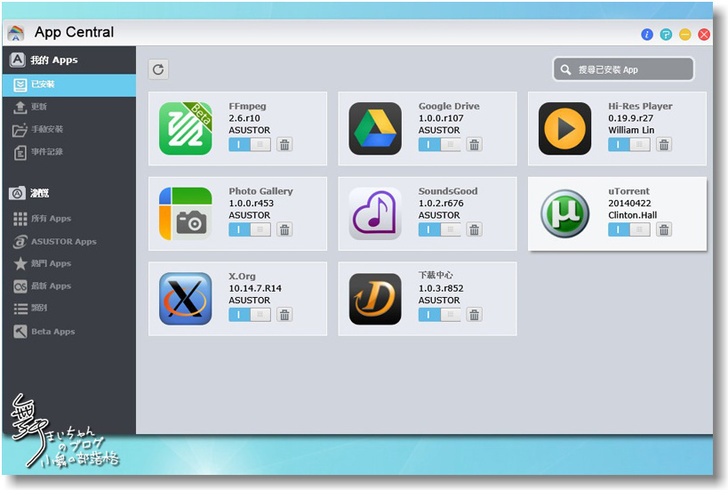The image size is (728, 490).
Task: Toggle the 下載中心 enable switch
Action: pos(439,314)
